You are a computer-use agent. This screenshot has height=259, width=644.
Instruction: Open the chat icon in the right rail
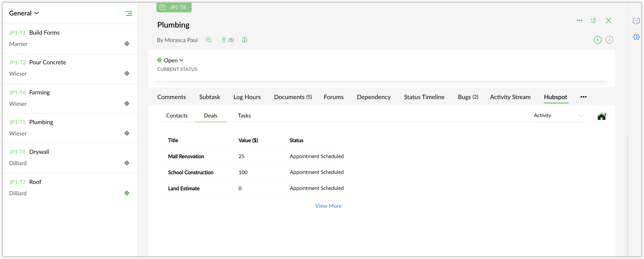(x=636, y=21)
